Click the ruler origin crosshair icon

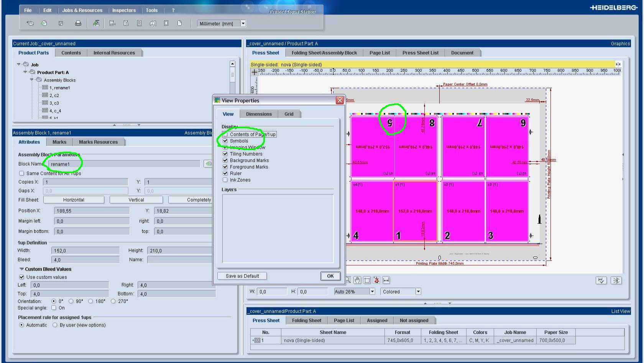[x=254, y=72]
